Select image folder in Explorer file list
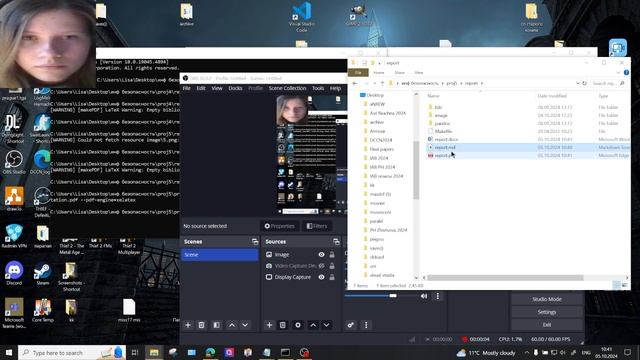Viewport: 640px width, 360px height. pos(441,116)
